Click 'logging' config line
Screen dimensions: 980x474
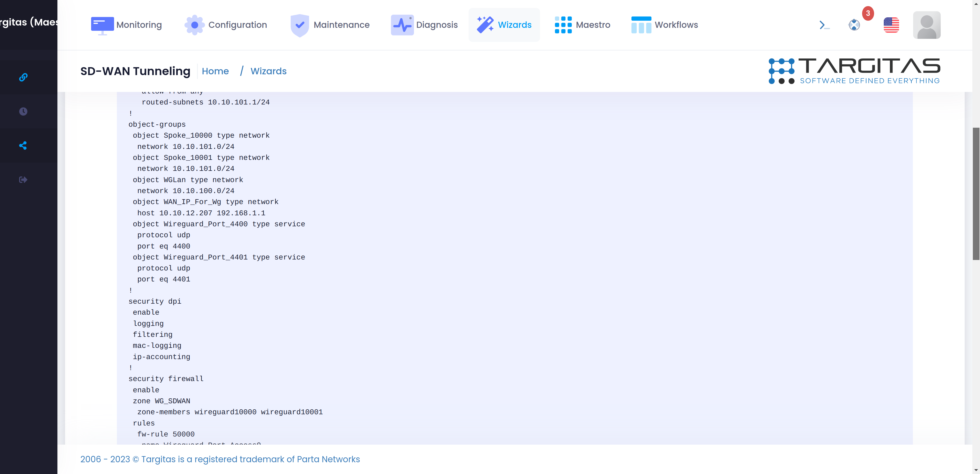(148, 324)
